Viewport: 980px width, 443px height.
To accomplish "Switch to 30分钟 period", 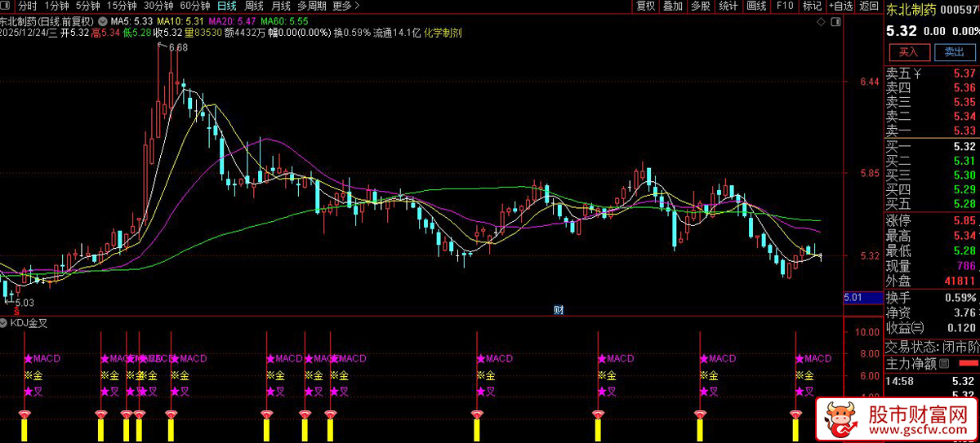I will [x=158, y=6].
